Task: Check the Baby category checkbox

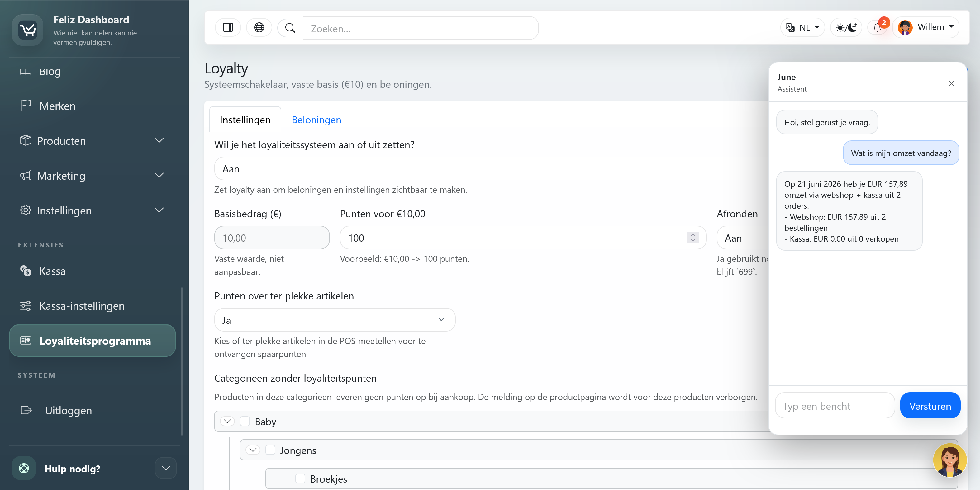Action: tap(245, 421)
